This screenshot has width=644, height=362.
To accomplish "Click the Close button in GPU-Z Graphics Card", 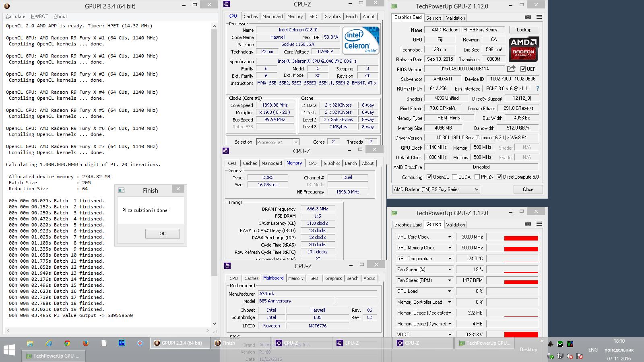I will [x=528, y=189].
